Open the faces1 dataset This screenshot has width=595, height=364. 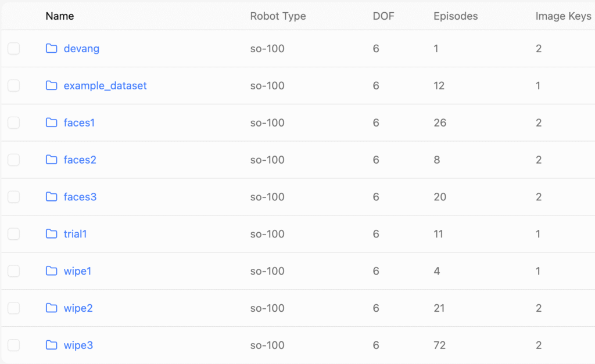(79, 122)
